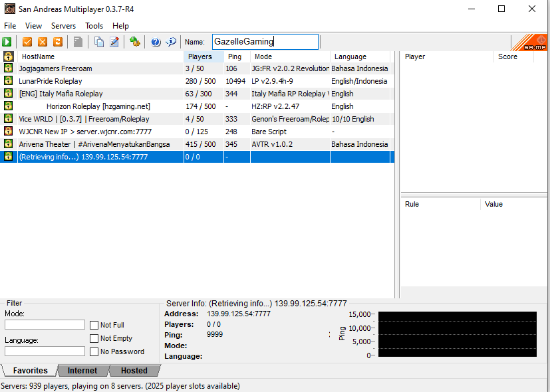
Task: Click the 139.99.125.54:7777 address value in Server Info
Action: point(239,314)
